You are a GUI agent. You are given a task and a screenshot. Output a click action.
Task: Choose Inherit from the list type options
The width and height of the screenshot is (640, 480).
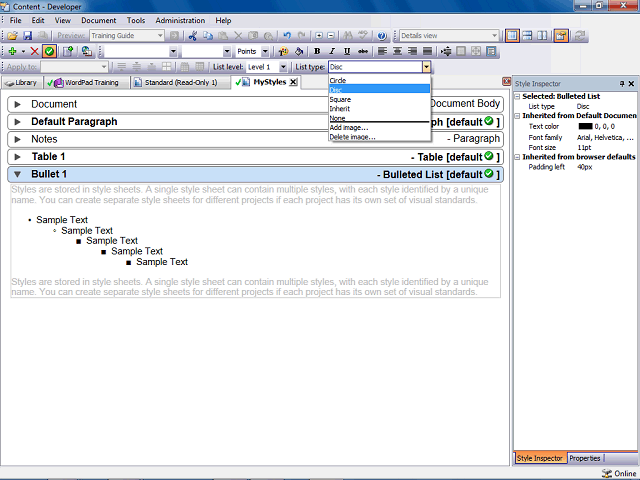pyautogui.click(x=380, y=109)
